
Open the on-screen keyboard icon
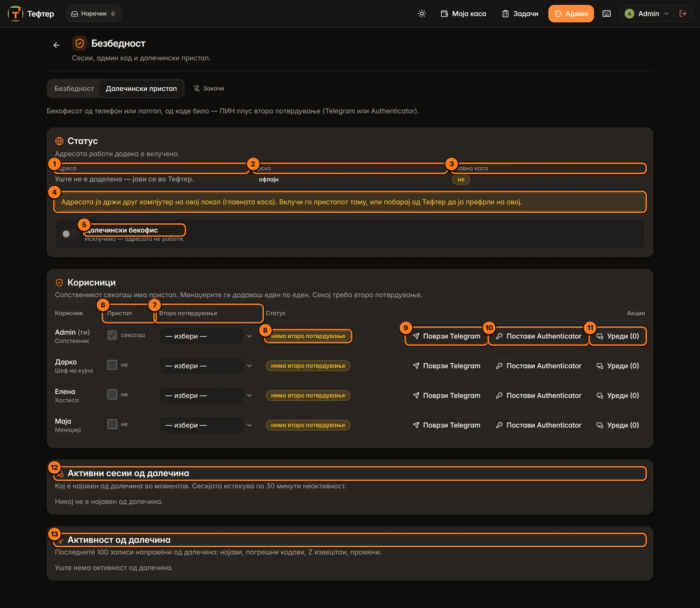pyautogui.click(x=607, y=14)
